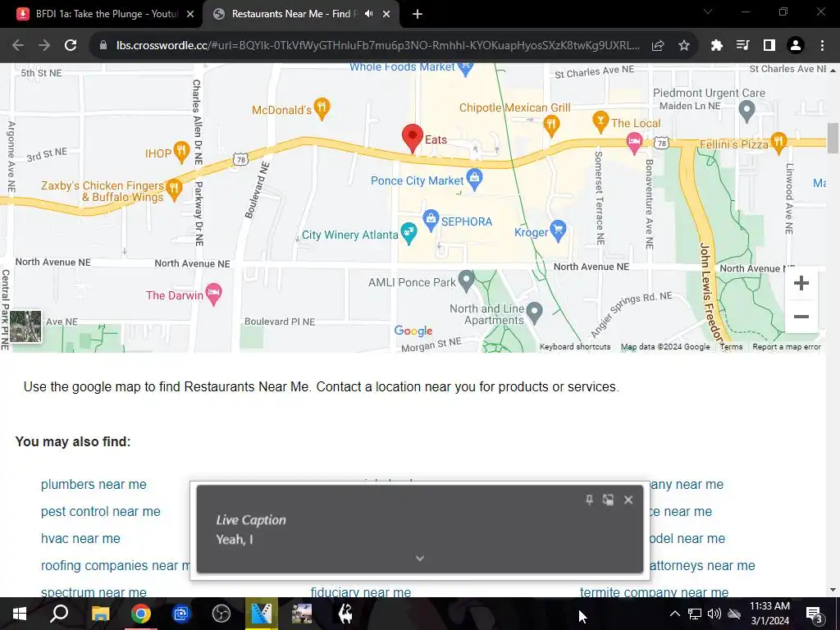Reload the current page
The image size is (840, 630).
tap(71, 46)
